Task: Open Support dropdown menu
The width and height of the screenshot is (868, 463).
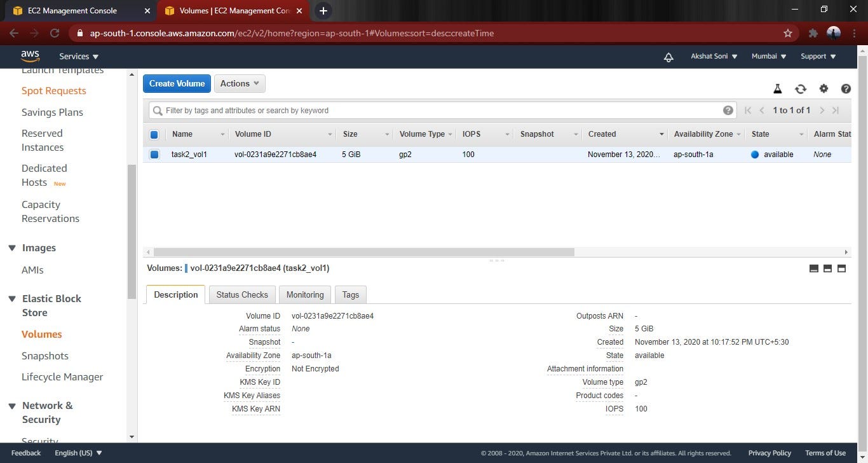Action: (x=818, y=57)
